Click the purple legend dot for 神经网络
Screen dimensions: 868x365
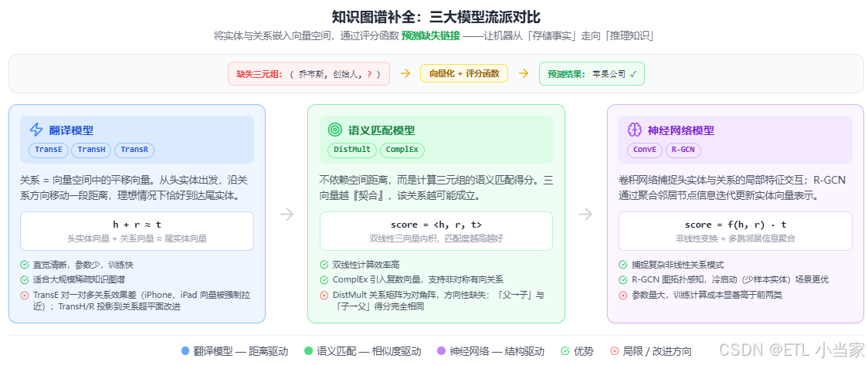(x=441, y=351)
